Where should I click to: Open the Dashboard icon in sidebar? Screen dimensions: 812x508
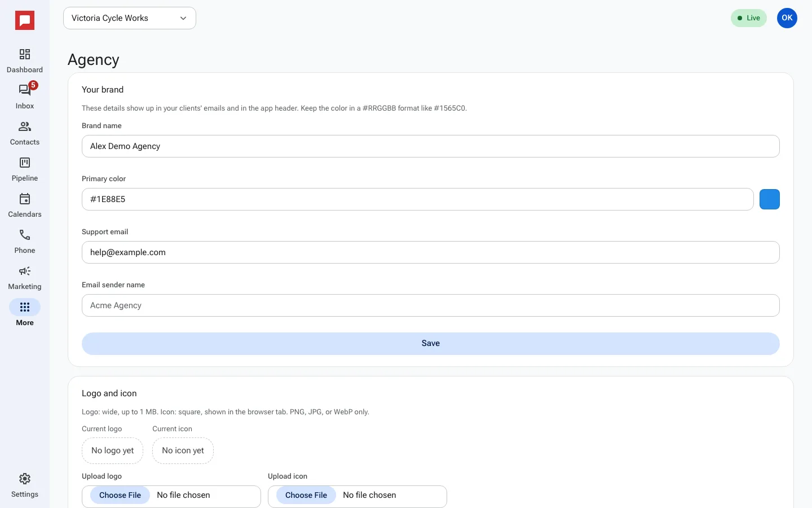[x=25, y=54]
